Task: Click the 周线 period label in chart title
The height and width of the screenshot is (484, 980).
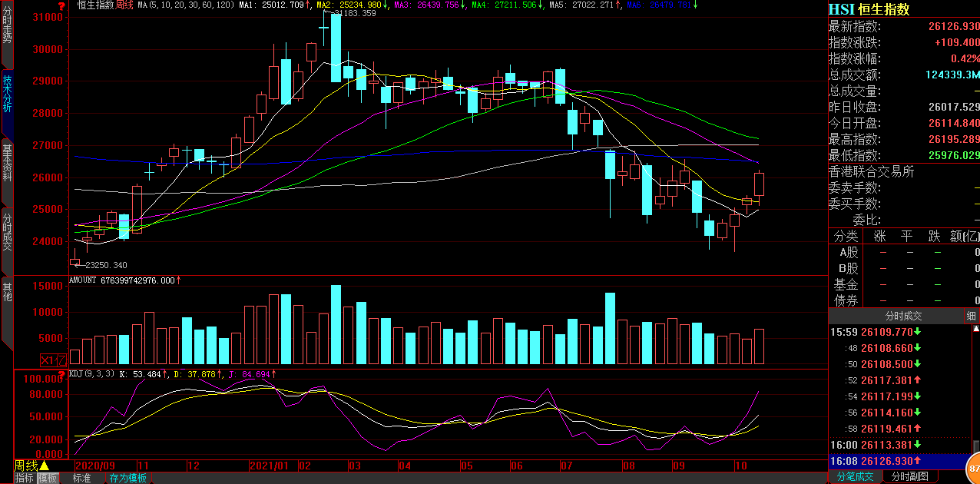Action: coord(124,5)
